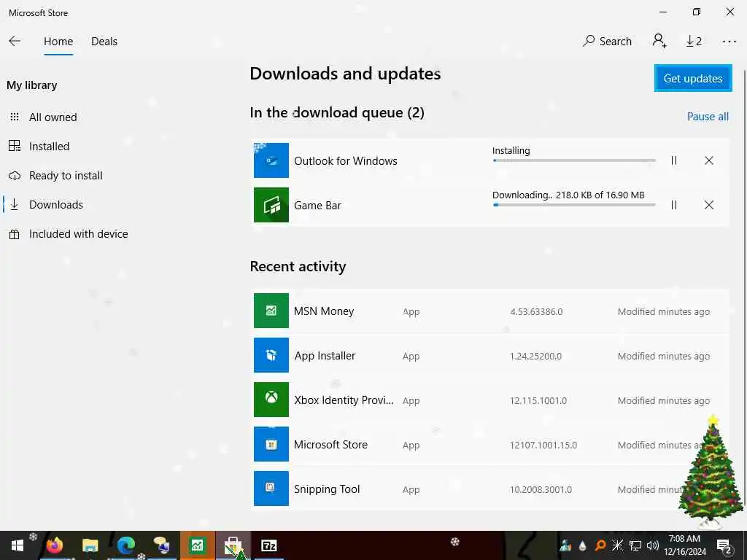
Task: Open the network tray icon
Action: pos(635,545)
